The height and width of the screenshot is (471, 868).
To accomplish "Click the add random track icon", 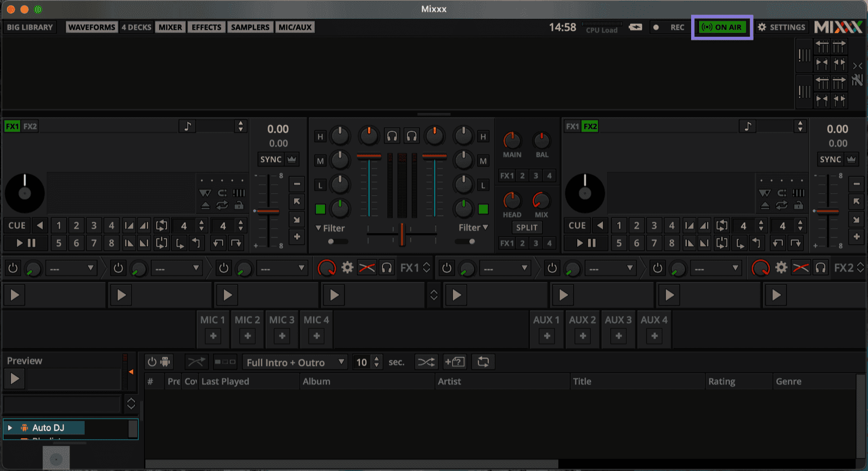I will 455,362.
